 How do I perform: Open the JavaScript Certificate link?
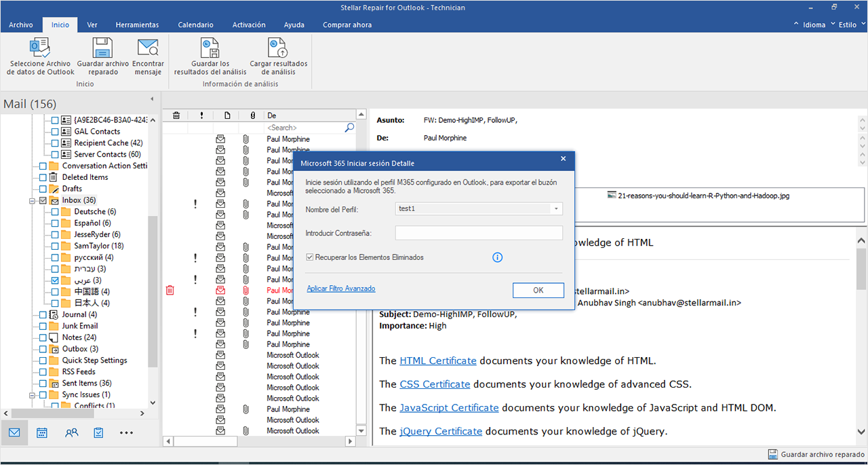449,407
